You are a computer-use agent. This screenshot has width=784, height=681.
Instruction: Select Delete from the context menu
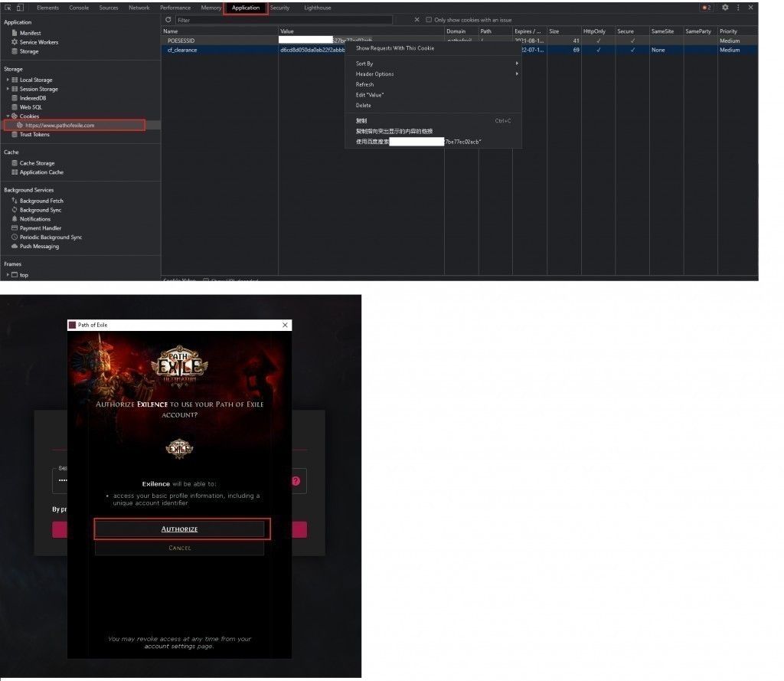click(363, 106)
